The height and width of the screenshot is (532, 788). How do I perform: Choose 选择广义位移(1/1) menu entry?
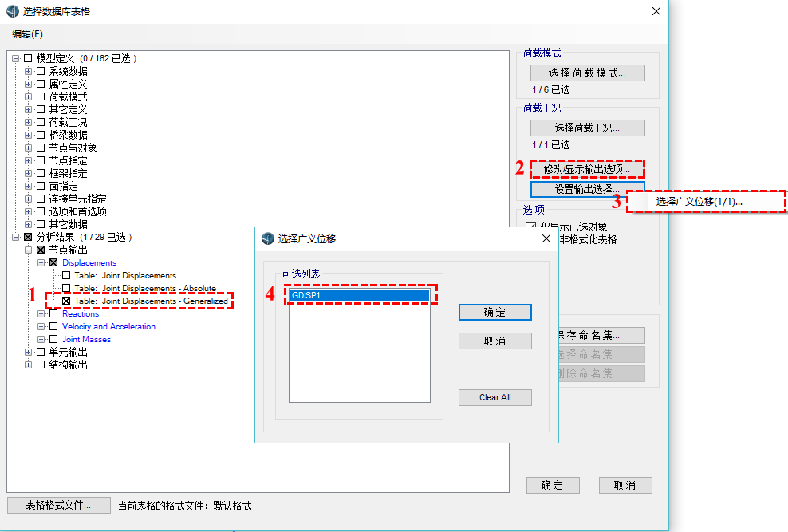click(x=699, y=202)
